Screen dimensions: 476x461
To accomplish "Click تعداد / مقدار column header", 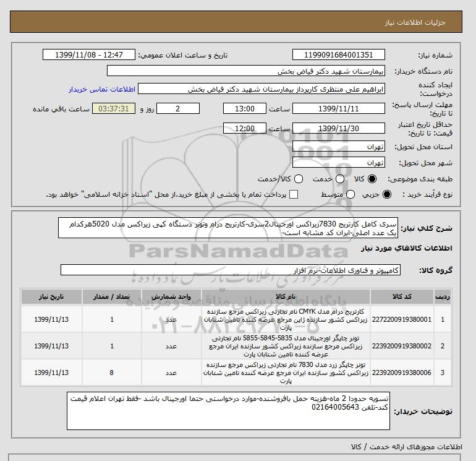I will tap(112, 297).
